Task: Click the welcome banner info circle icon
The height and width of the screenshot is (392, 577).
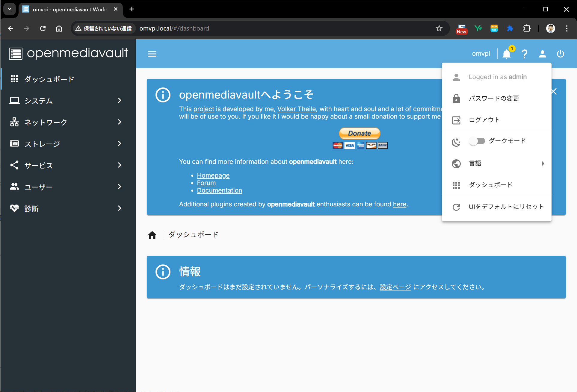Action: pyautogui.click(x=163, y=95)
